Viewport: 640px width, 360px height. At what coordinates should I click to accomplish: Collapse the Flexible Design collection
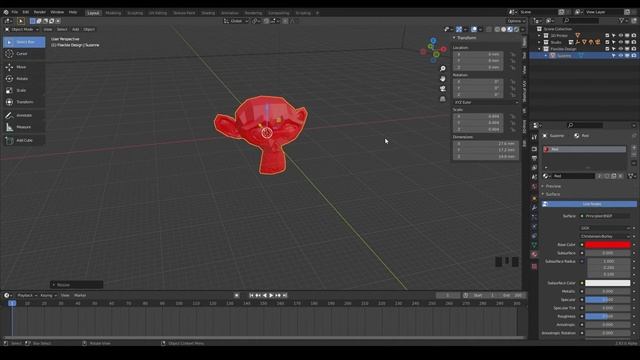539,49
